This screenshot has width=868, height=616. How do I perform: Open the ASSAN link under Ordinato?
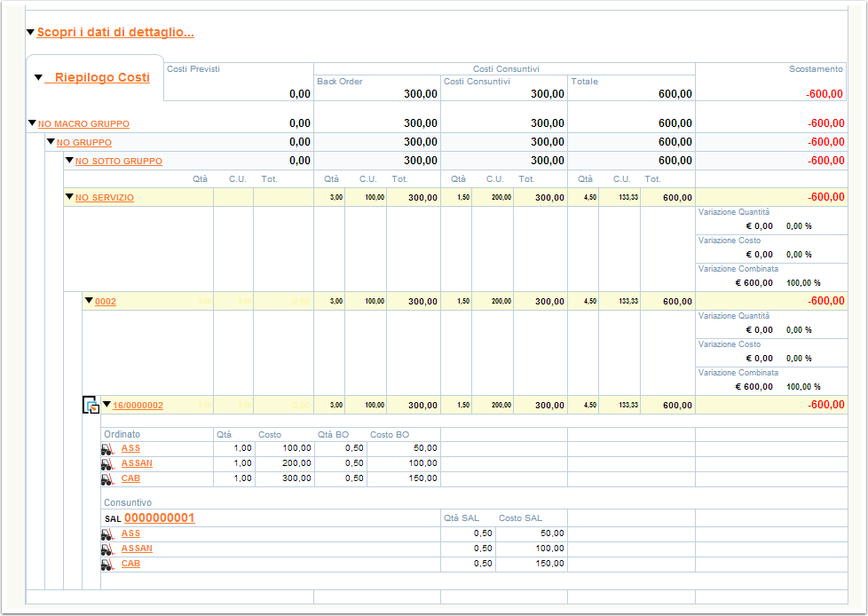click(x=137, y=463)
